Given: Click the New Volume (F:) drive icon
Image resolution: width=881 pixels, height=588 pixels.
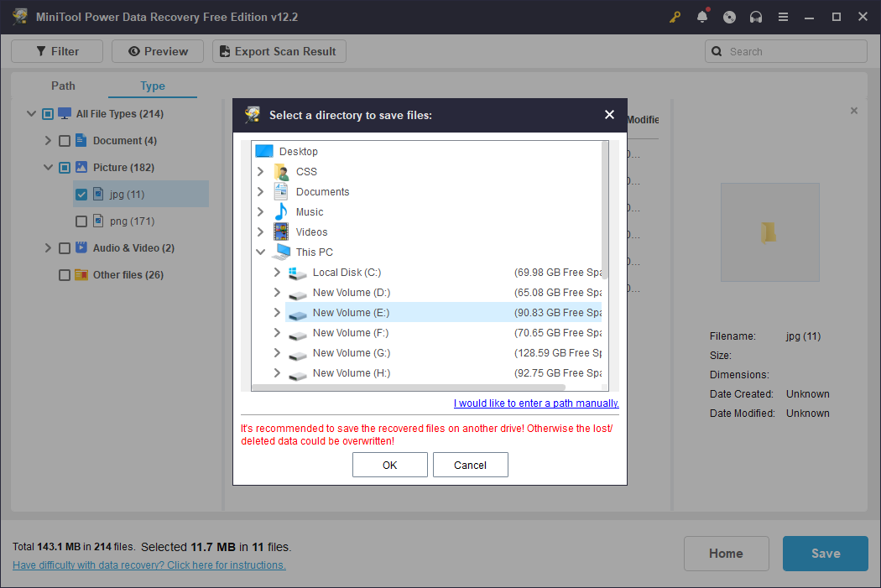Looking at the screenshot, I should point(297,334).
